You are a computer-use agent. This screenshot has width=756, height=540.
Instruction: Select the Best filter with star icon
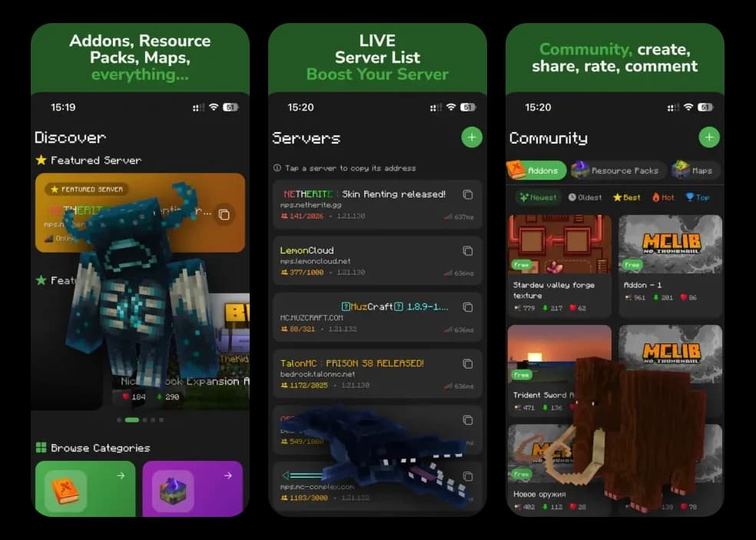(x=626, y=197)
